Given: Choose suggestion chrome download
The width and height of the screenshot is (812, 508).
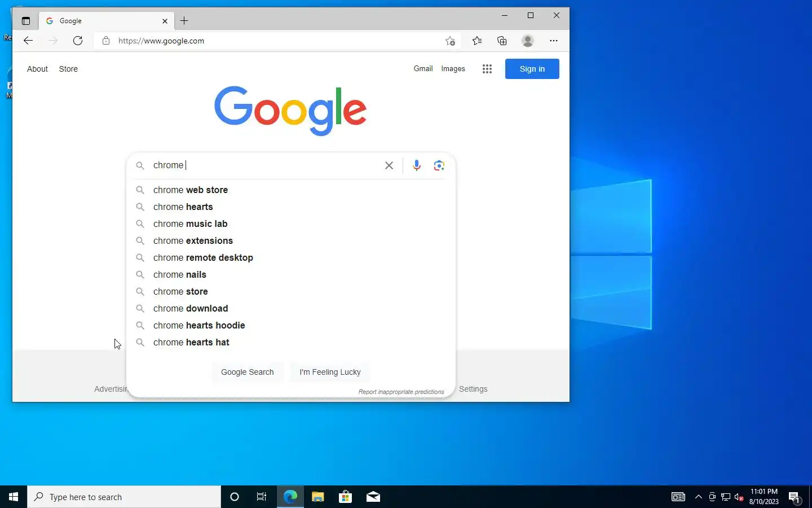Looking at the screenshot, I should click(291, 308).
